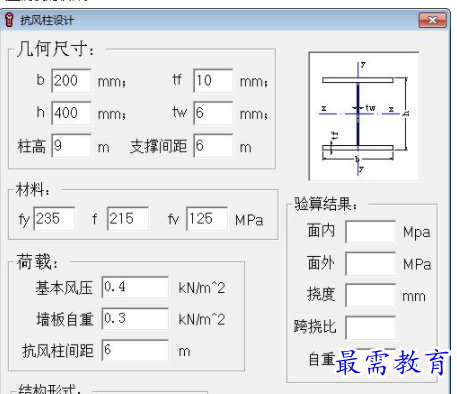Focus the 支撑间距 input field
The image size is (457, 394).
[213, 146]
